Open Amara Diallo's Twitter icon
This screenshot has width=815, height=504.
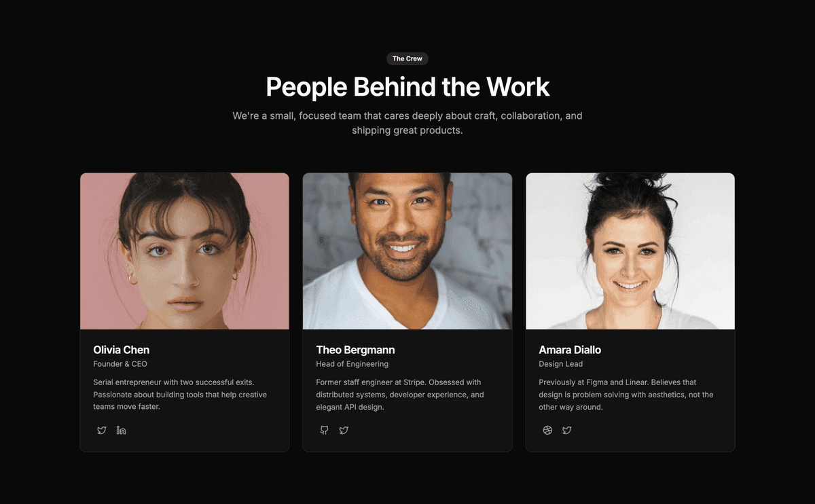566,430
